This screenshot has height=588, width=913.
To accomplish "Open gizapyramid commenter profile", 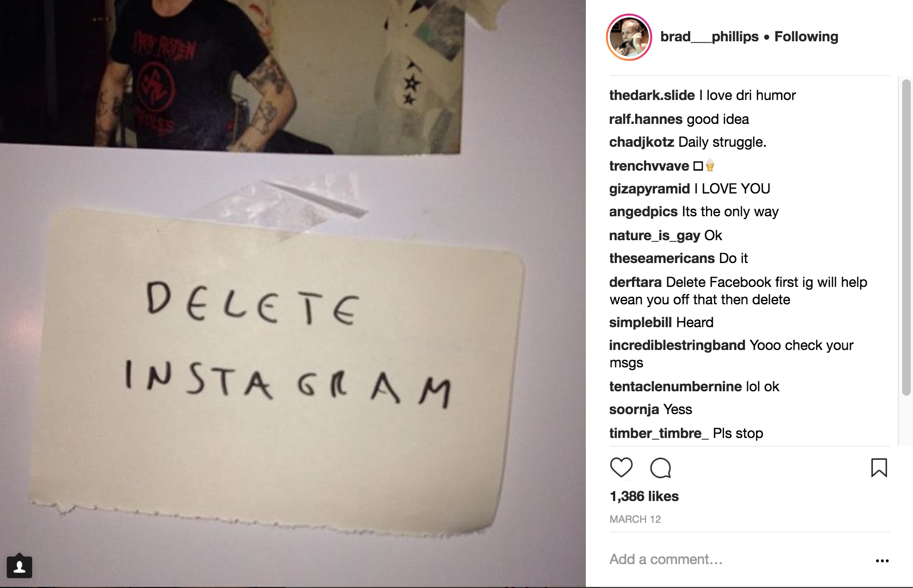I will pyautogui.click(x=649, y=189).
